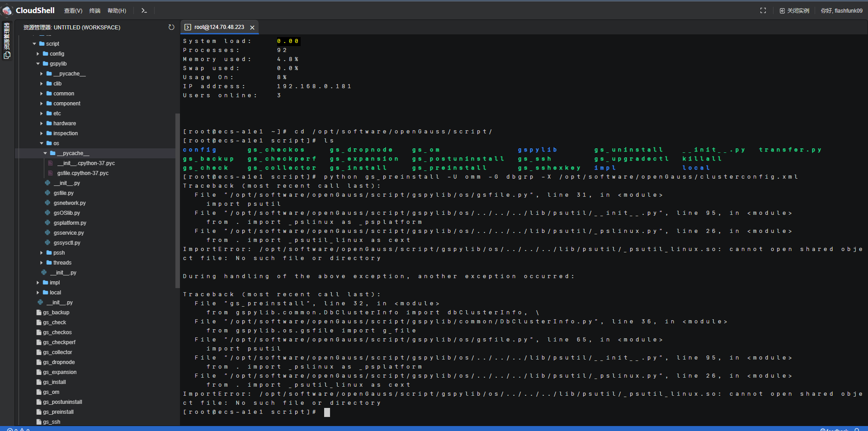
Task: Collapse the script folder
Action: (x=34, y=44)
